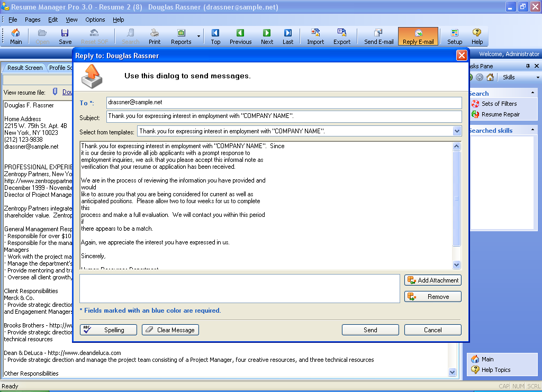Image resolution: width=542 pixels, height=392 pixels.
Task: Pin the Tasks Pane
Action: pyautogui.click(x=528, y=66)
